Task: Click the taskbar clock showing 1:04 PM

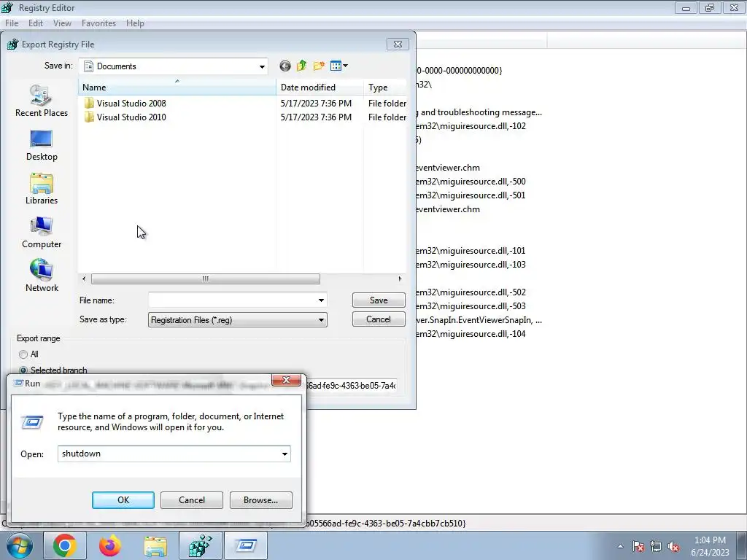Action: pyautogui.click(x=710, y=546)
